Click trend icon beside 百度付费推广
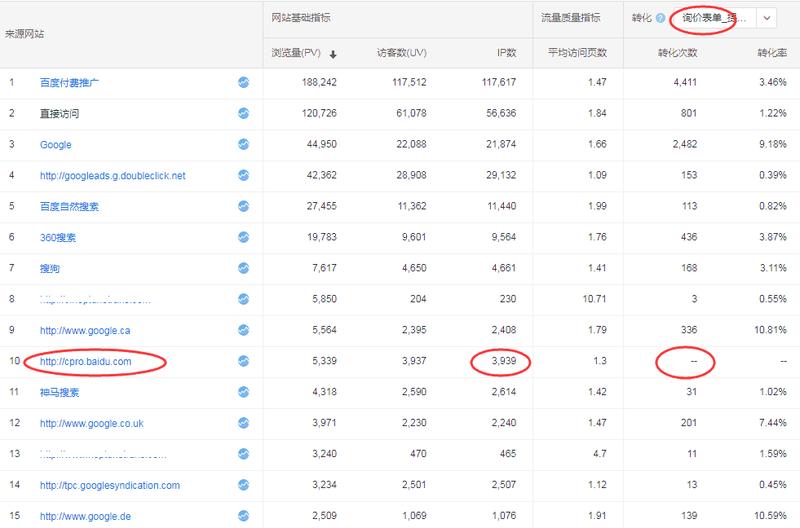This screenshot has height=528, width=800. point(244,83)
